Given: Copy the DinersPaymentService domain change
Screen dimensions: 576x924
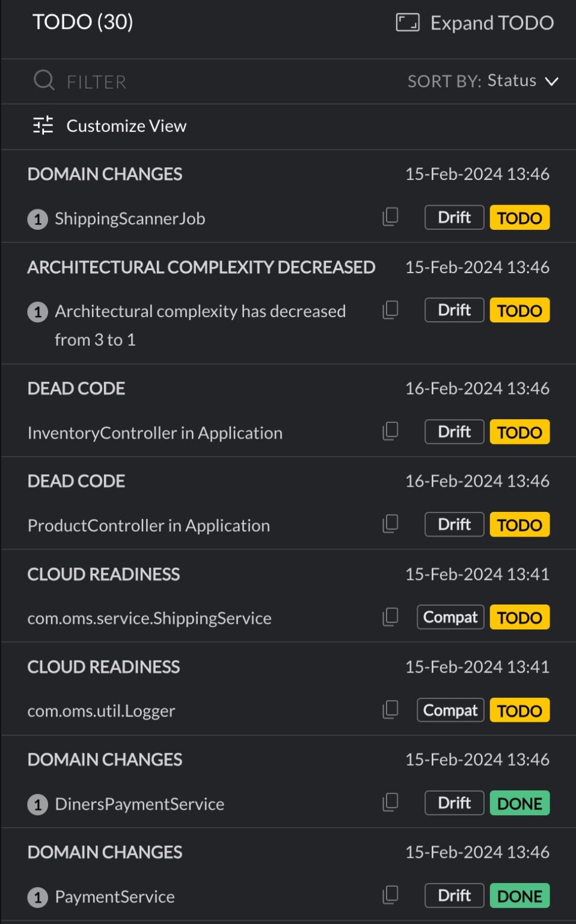Looking at the screenshot, I should (390, 802).
